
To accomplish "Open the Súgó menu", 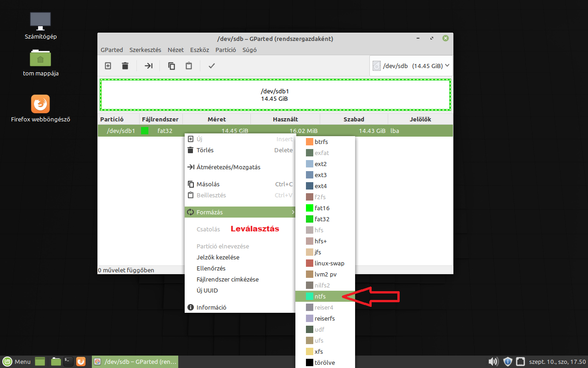I will (x=249, y=50).
